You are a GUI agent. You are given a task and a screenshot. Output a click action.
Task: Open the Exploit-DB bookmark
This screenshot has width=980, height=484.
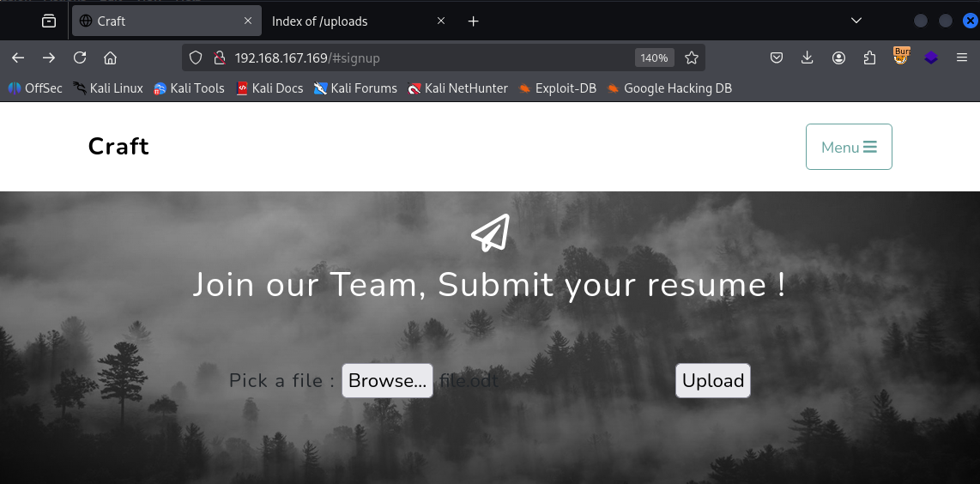coord(558,88)
